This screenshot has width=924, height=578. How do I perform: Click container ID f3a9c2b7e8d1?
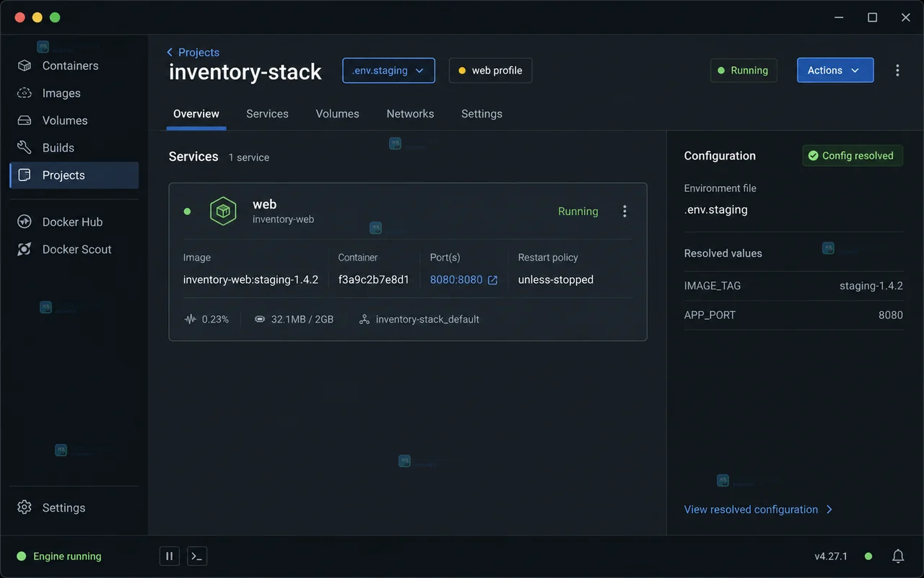coord(373,280)
